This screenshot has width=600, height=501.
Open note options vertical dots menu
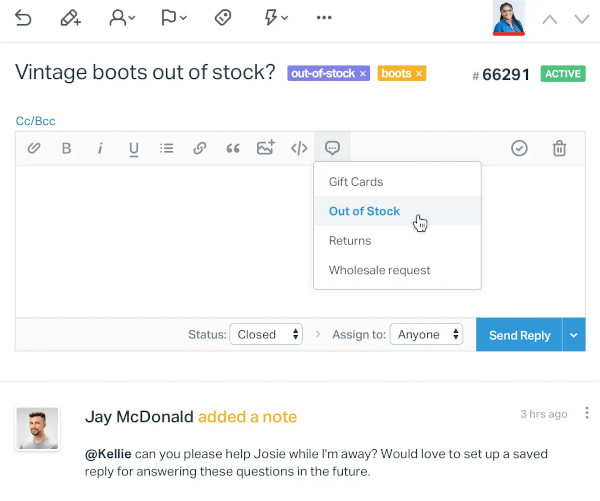[587, 413]
